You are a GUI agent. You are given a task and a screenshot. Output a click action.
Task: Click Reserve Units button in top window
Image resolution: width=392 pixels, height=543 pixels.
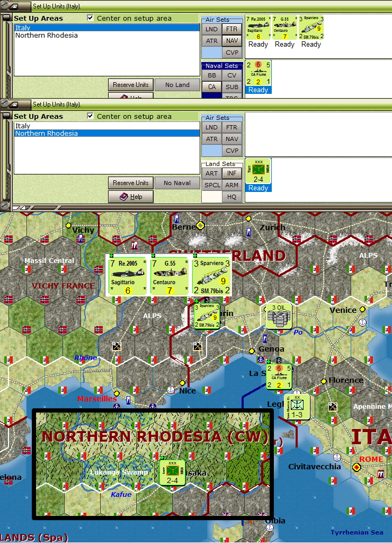[131, 85]
